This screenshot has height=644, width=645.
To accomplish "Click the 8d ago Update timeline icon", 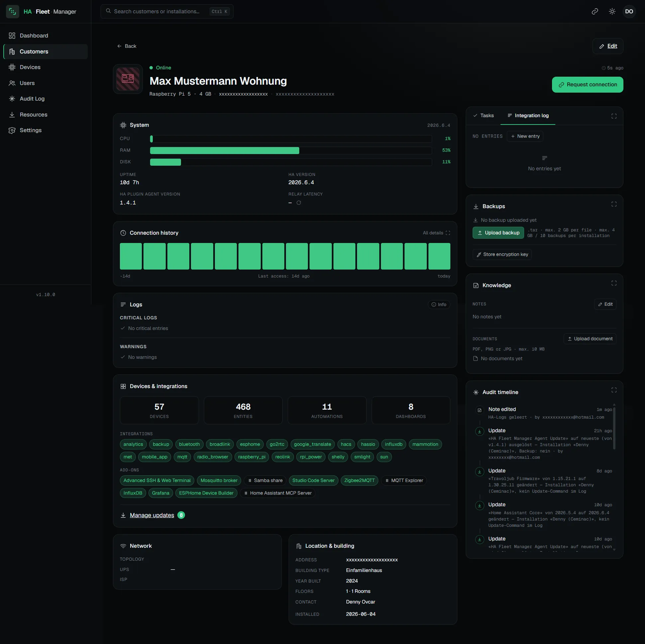I will point(479,471).
